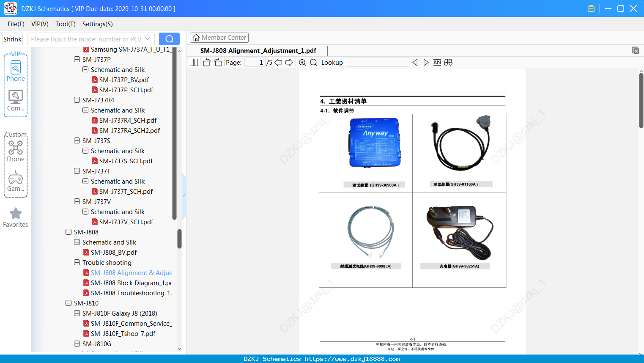Open the Drone category icon
The height and width of the screenshot is (363, 644).
16,151
